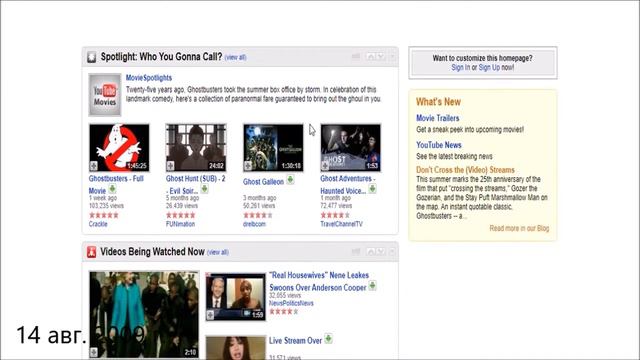640x360 pixels.
Task: Play the Ghost Adventures 1:53 thumbnail
Action: 351,148
